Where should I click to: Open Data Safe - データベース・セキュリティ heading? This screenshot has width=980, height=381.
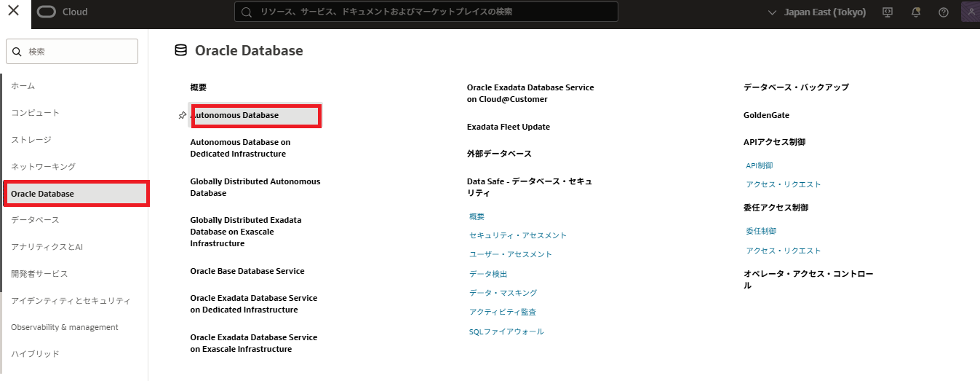[x=530, y=187]
